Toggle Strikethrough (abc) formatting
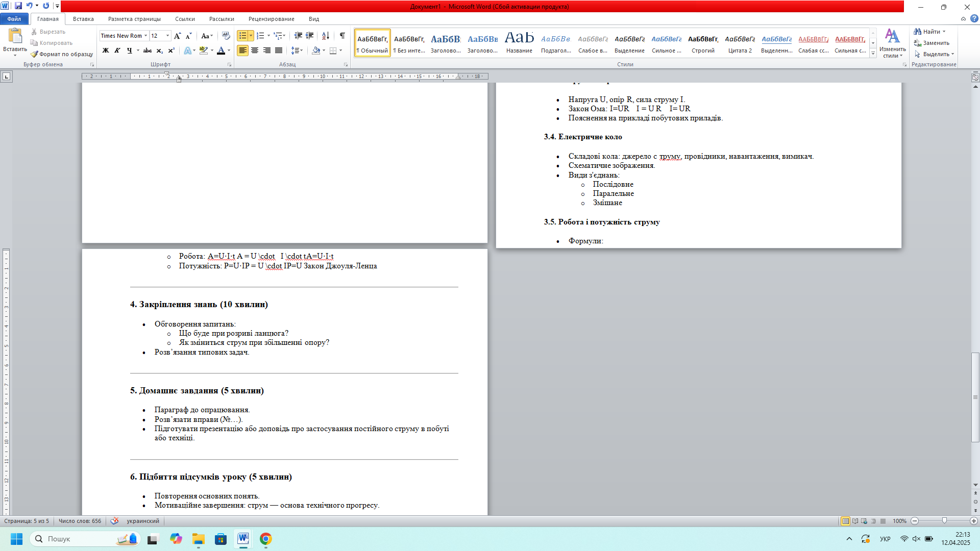 point(148,51)
